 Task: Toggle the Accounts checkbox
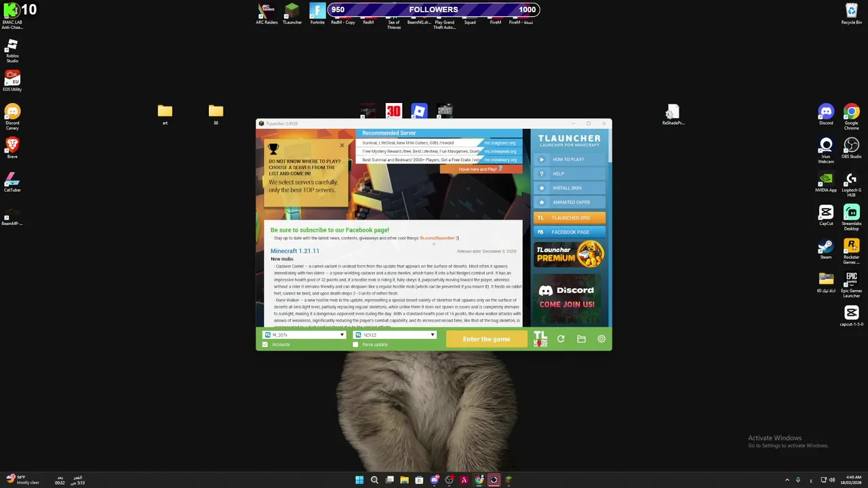pyautogui.click(x=265, y=344)
